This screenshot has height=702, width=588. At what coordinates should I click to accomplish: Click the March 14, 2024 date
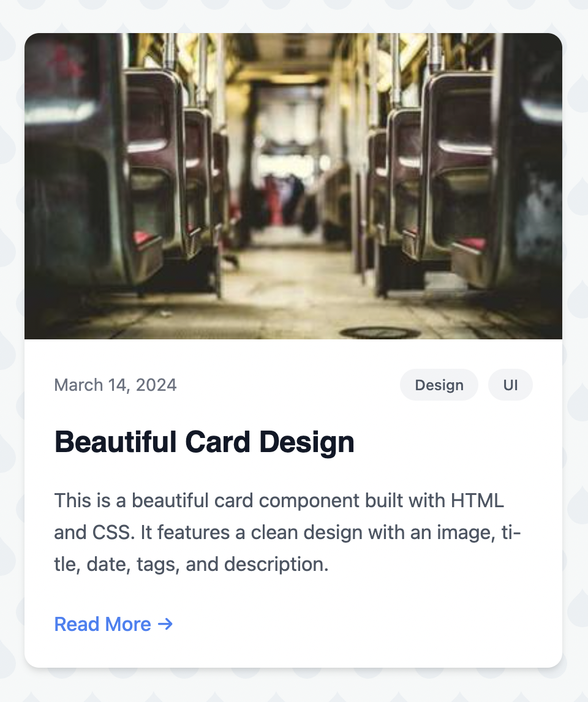point(115,385)
